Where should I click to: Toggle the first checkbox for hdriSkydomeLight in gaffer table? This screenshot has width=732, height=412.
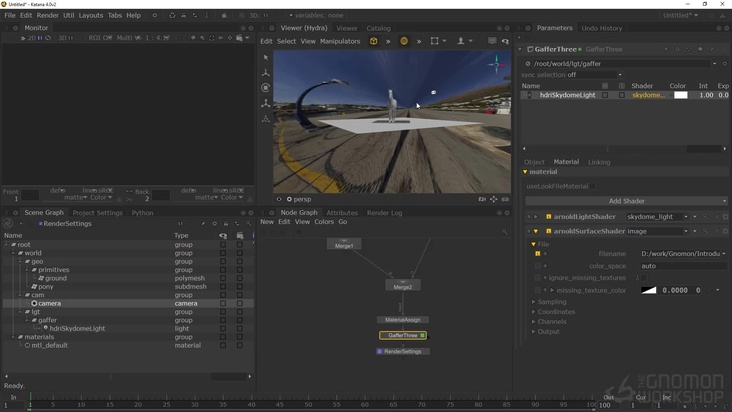605,95
